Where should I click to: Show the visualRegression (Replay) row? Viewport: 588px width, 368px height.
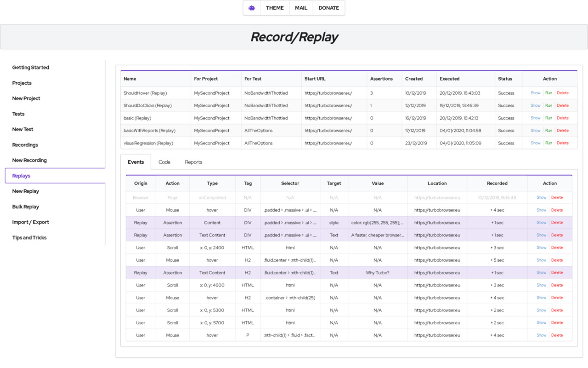click(x=536, y=143)
